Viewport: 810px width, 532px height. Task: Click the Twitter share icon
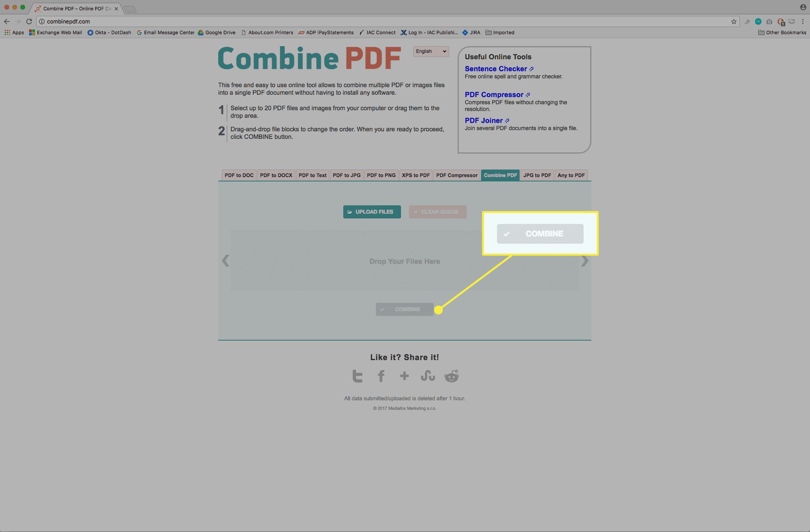[x=357, y=375]
